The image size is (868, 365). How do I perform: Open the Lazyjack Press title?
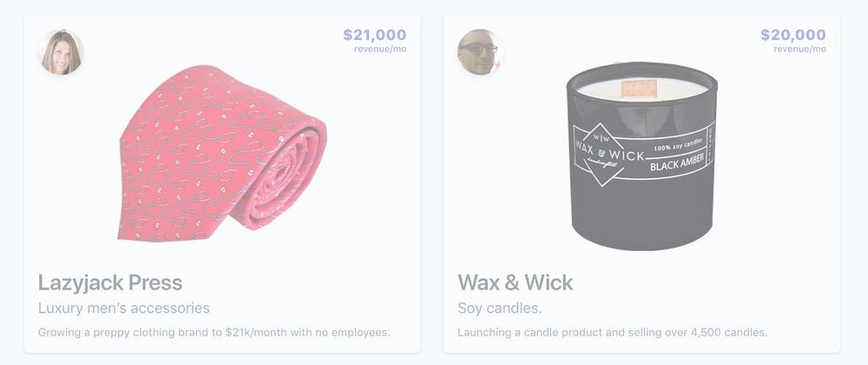tap(110, 282)
